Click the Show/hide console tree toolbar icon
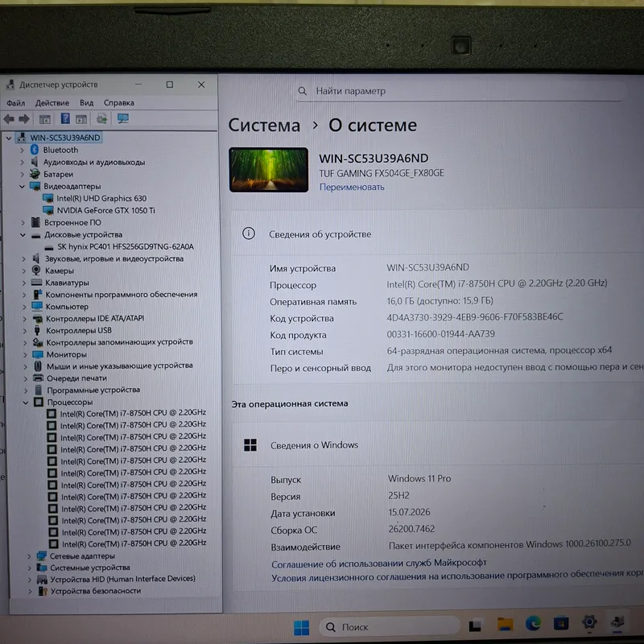The width and height of the screenshot is (644, 644). [45, 119]
